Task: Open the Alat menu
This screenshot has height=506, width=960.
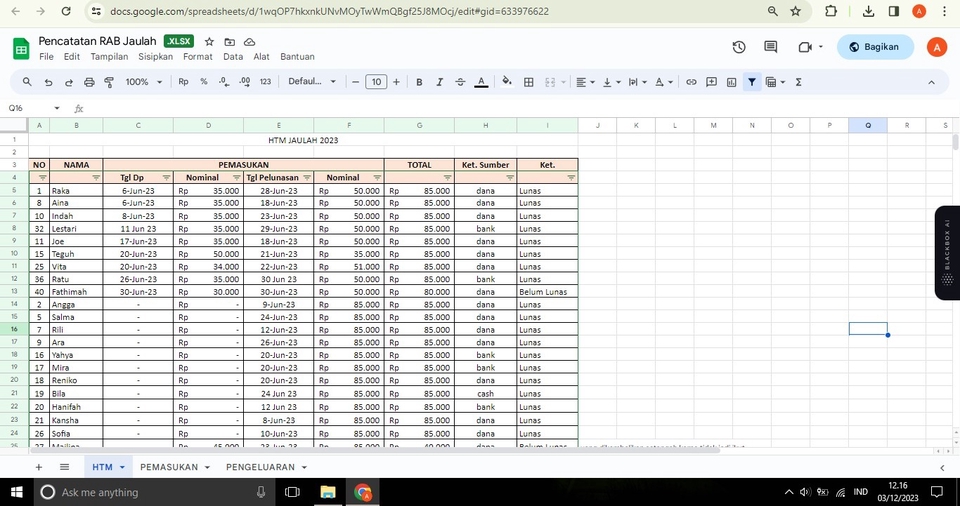Action: pos(261,56)
